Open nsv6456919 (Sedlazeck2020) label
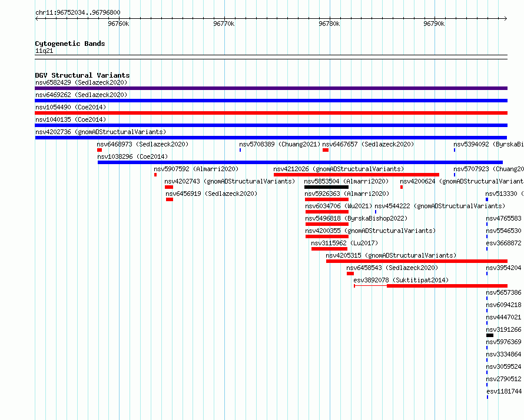 (x=211, y=194)
